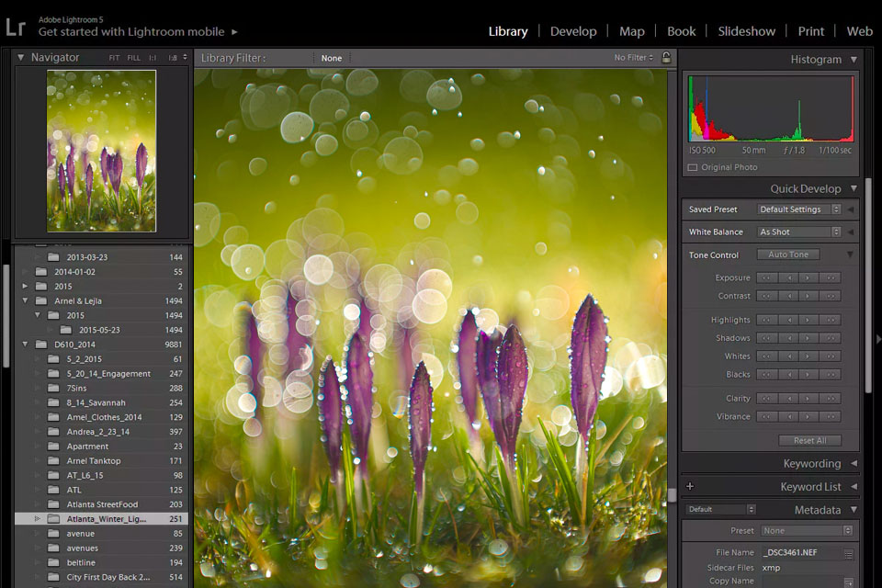
Task: Click the File Name field action icon
Action: pos(848,554)
